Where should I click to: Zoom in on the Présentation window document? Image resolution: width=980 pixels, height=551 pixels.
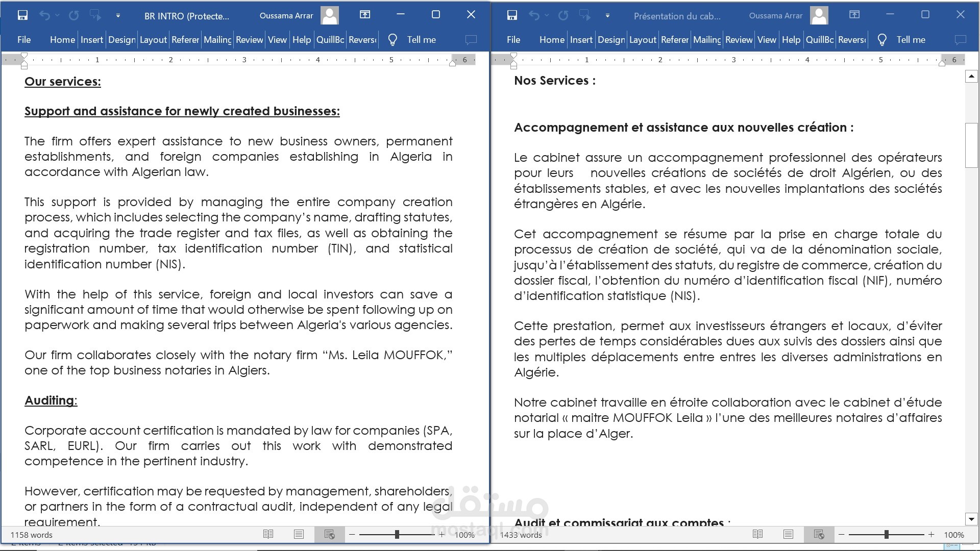click(x=931, y=534)
